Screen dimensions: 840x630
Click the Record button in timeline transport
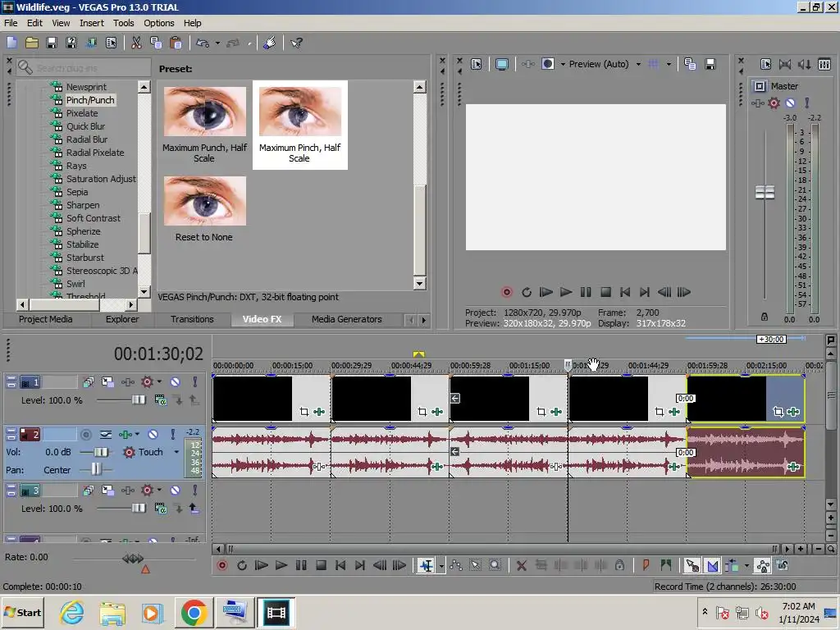221,566
